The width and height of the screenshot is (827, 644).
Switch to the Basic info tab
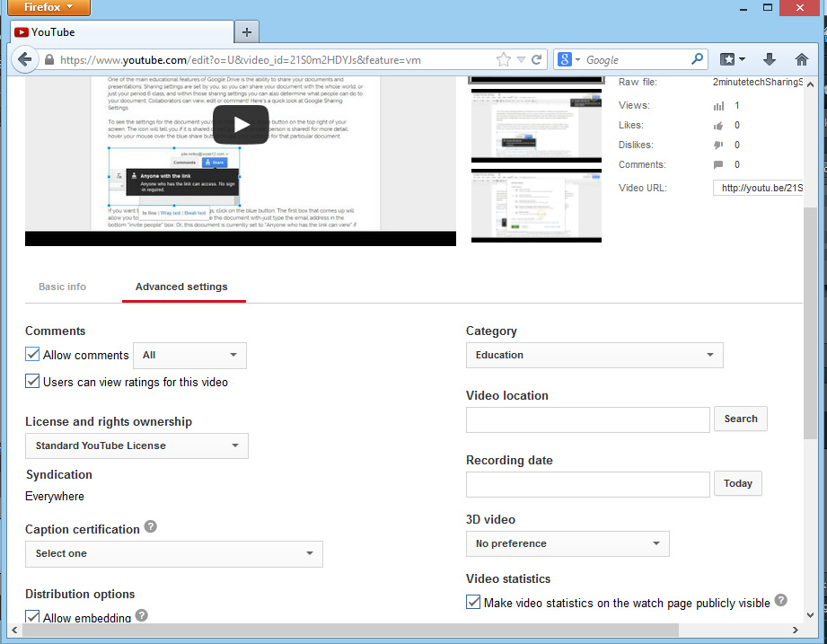point(62,287)
